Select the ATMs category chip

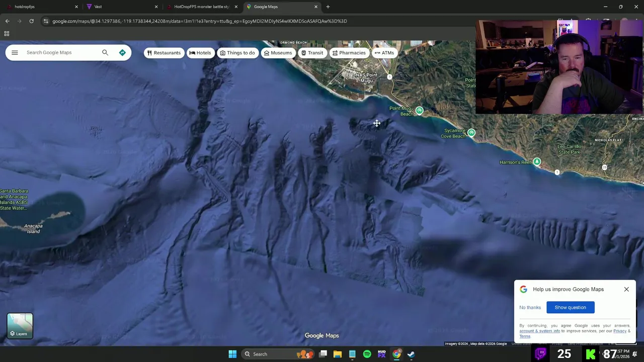(x=384, y=53)
